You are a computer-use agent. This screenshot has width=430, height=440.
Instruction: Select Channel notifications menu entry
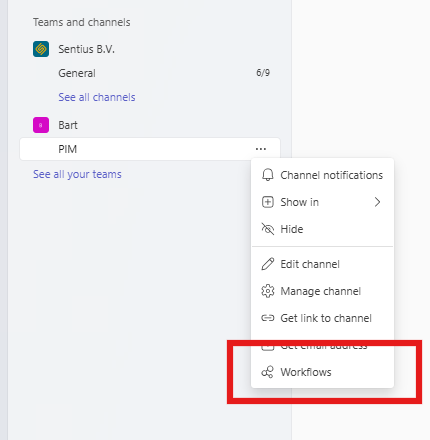click(322, 175)
